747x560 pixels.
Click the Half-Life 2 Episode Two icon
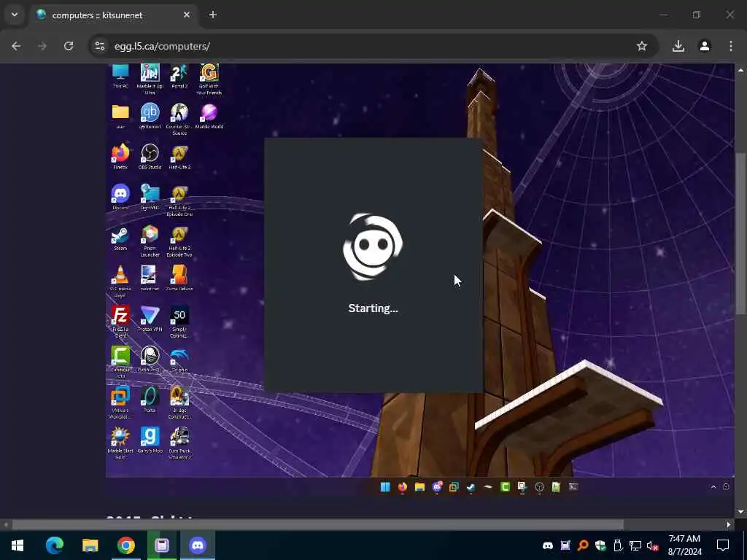[179, 241]
